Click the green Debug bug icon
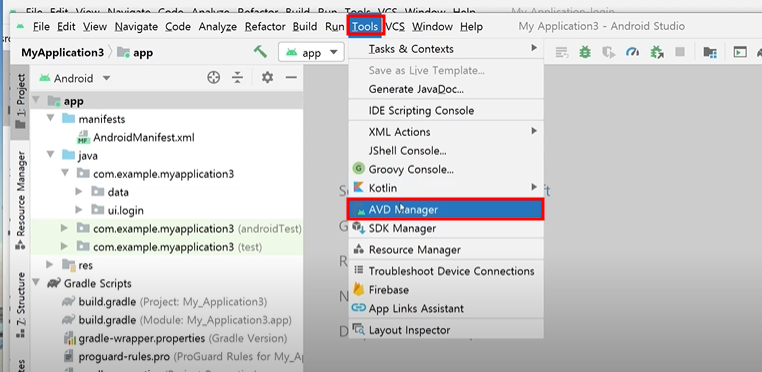 pos(585,52)
